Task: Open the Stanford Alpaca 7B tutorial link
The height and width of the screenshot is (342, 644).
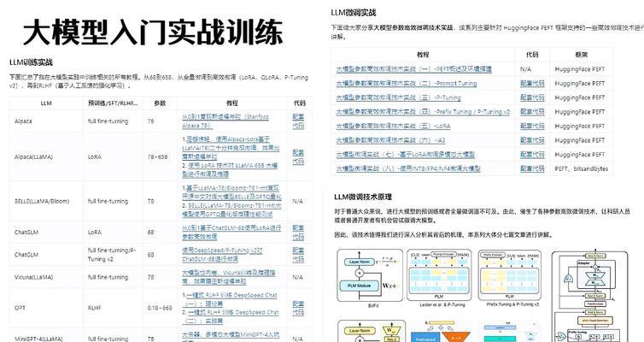Action: 225,121
